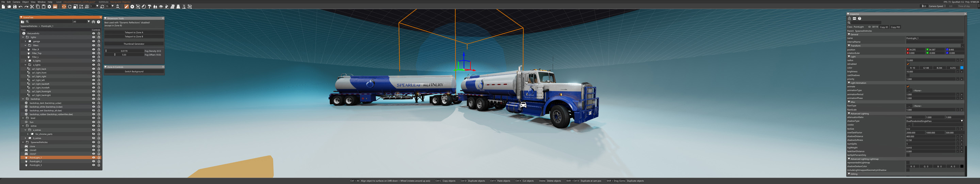This screenshot has width=980, height=184.
Task: Collapse the SpawnedVehicles folder
Action: click(x=23, y=142)
